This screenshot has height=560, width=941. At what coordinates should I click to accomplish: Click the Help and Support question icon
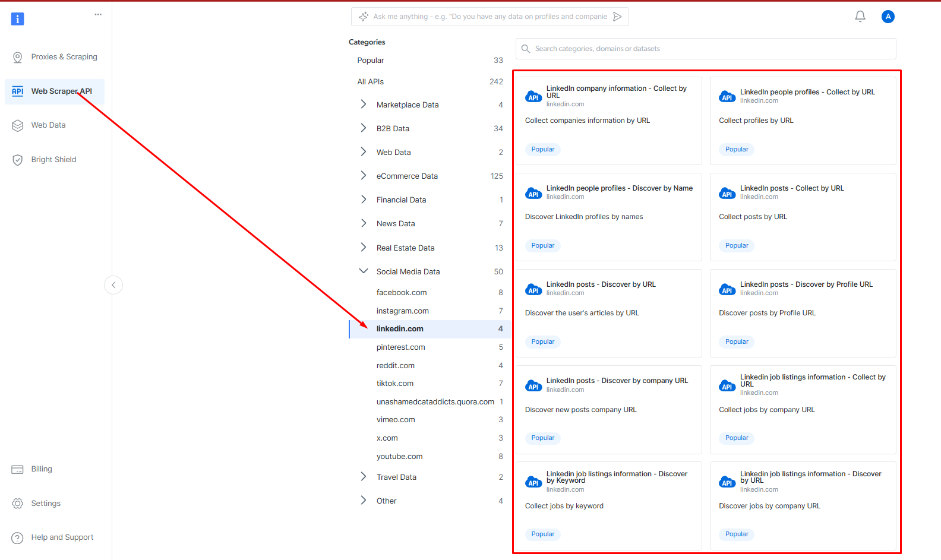pos(18,537)
